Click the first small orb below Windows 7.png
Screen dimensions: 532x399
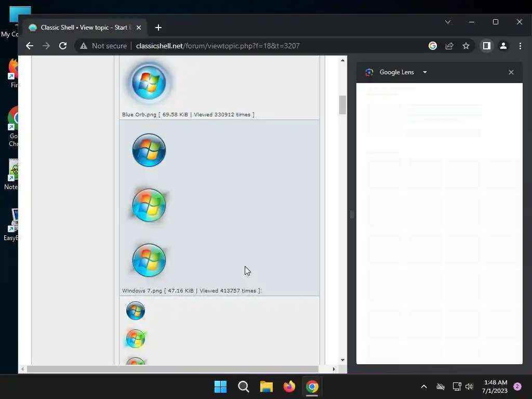point(136,311)
